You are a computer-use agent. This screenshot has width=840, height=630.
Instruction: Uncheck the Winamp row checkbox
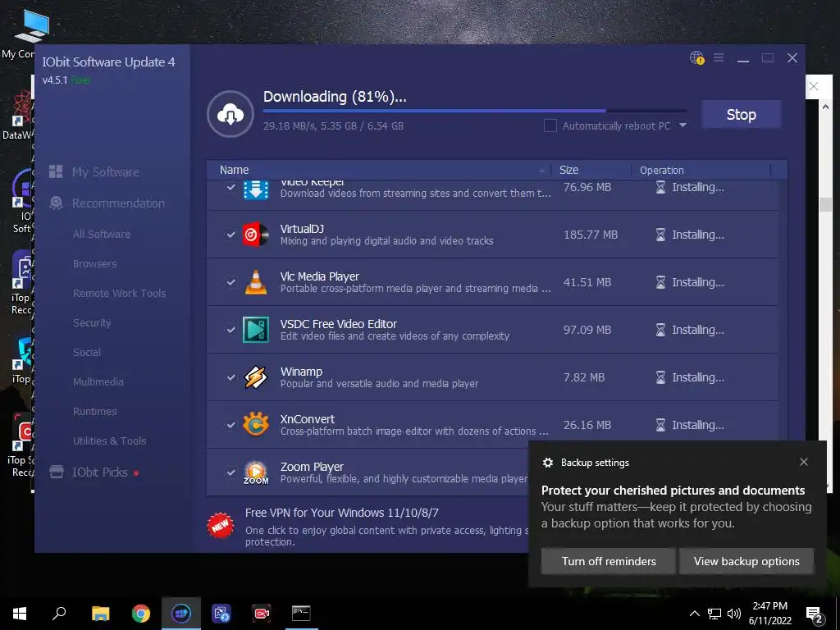click(231, 377)
